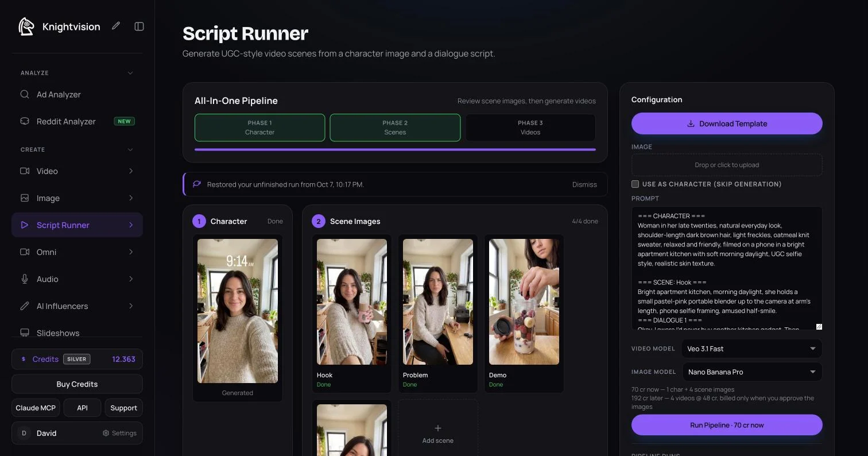The width and height of the screenshot is (868, 456).
Task: Open Reddit Analyzer in the sidebar
Action: [x=77, y=121]
